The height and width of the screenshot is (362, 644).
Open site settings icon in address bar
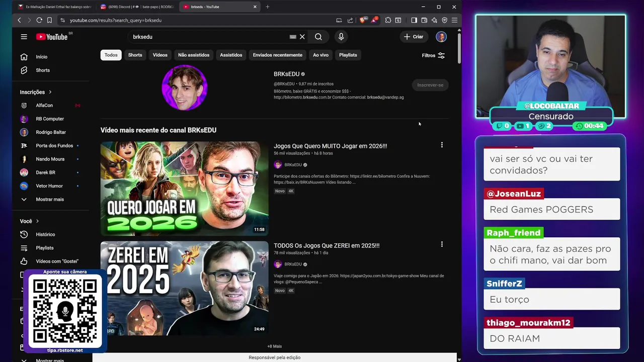(x=62, y=20)
